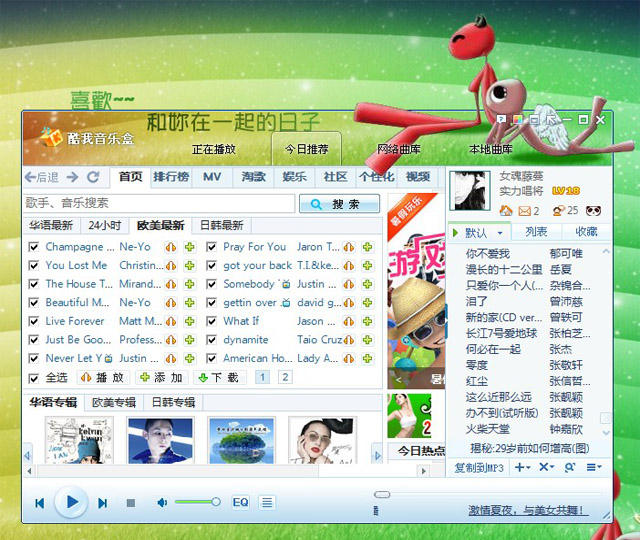Click the 播放 play selected button
This screenshot has height=540, width=640.
coord(102,378)
